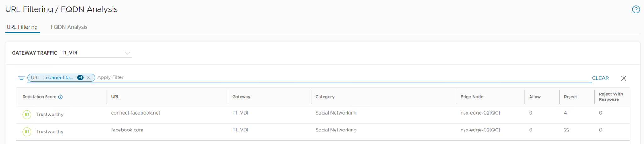This screenshot has height=144, width=644.
Task: Open the help question mark icon
Action: pyautogui.click(x=636, y=9)
